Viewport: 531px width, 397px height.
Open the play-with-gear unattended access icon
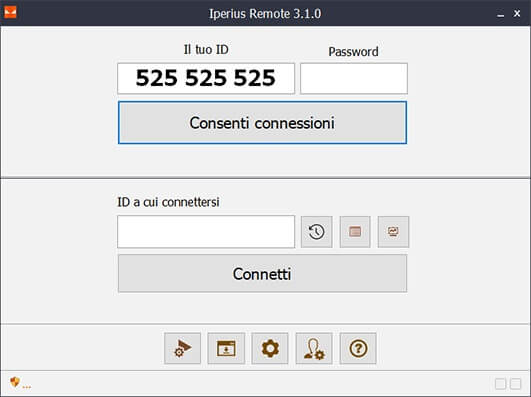(x=183, y=348)
